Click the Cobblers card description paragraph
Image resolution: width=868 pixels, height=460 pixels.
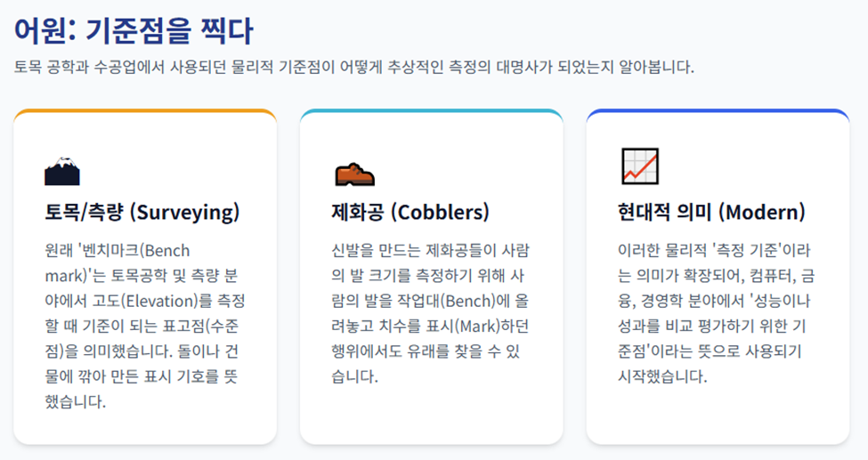[430, 313]
